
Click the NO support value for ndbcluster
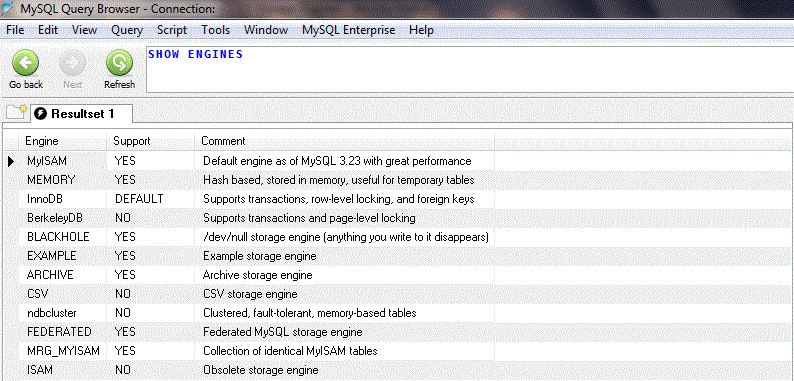[123, 313]
